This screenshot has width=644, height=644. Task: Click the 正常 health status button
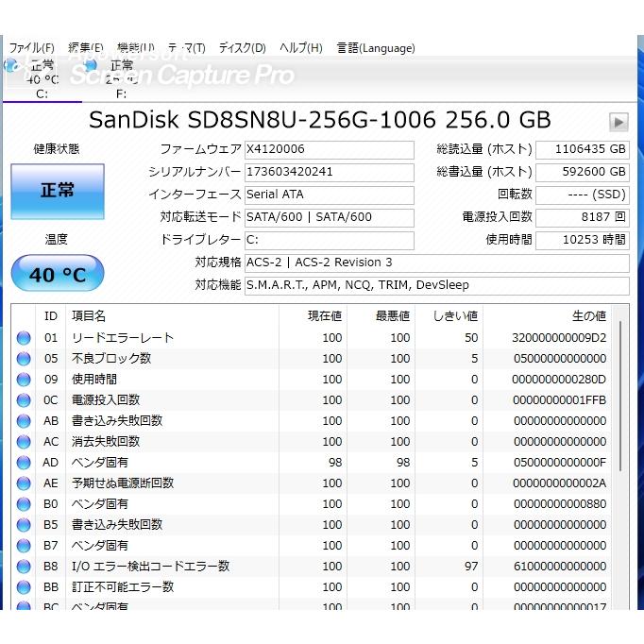[58, 192]
